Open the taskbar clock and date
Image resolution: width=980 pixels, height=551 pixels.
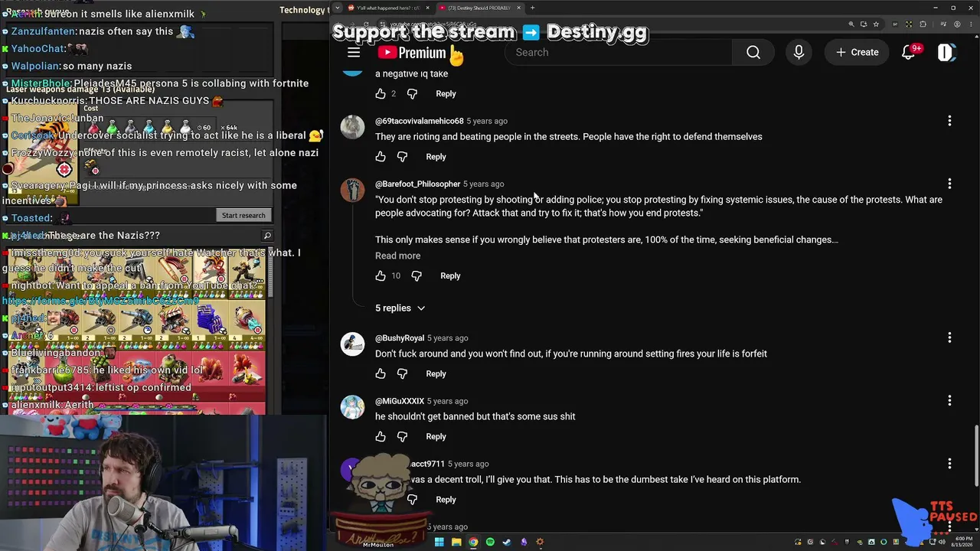962,542
